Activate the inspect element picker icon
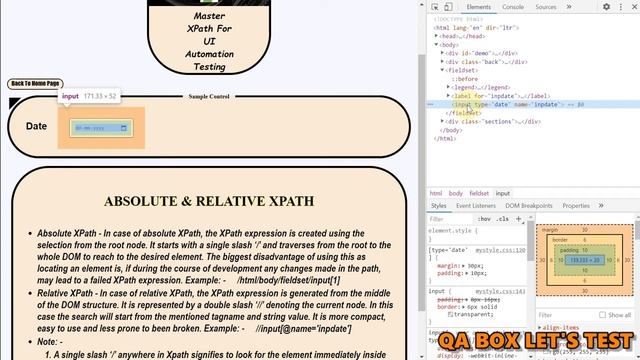Viewport: 640px width, 360px height. tap(435, 7)
